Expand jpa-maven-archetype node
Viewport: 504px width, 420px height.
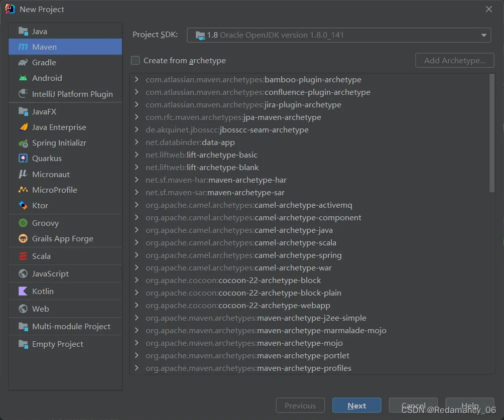click(137, 117)
